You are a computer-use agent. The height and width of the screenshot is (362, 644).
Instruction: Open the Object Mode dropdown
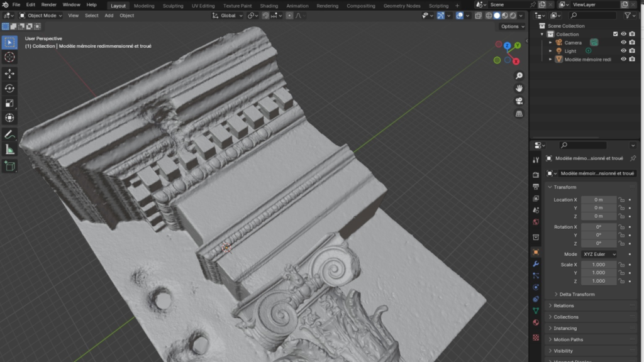(41, 16)
